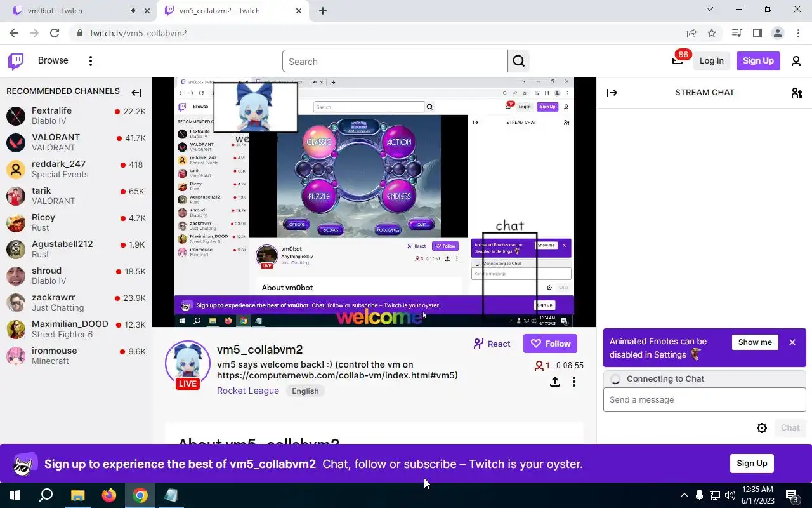Reload the current page

click(x=55, y=33)
